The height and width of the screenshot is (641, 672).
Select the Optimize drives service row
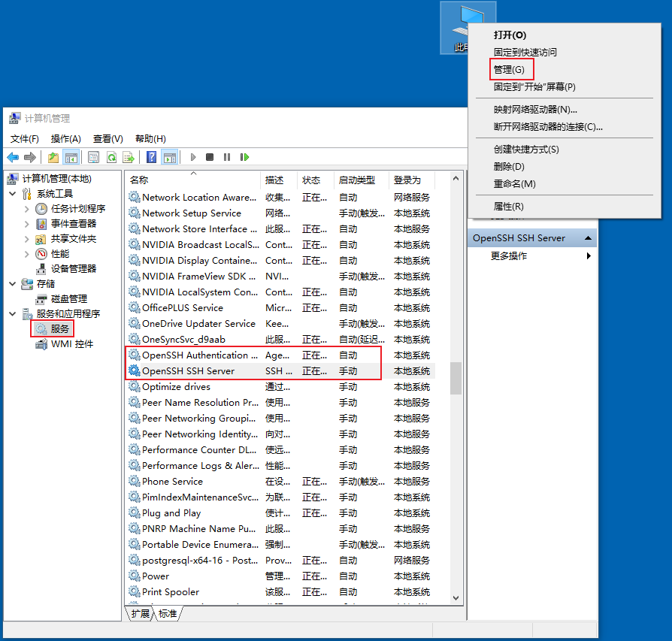coord(280,386)
